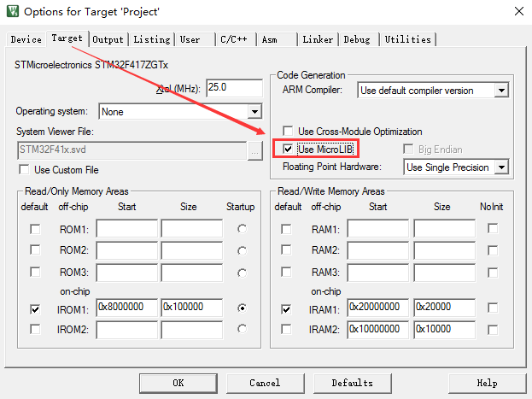
Task: Open the Output tab
Action: coord(108,39)
